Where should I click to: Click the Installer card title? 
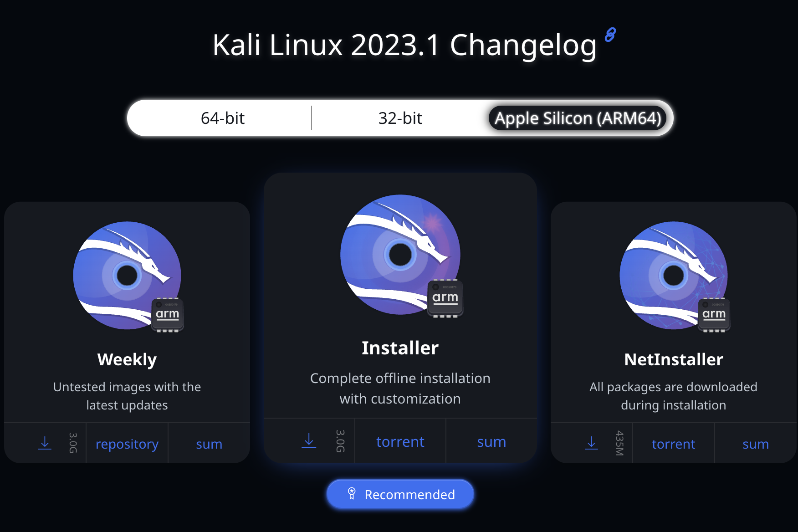400,348
